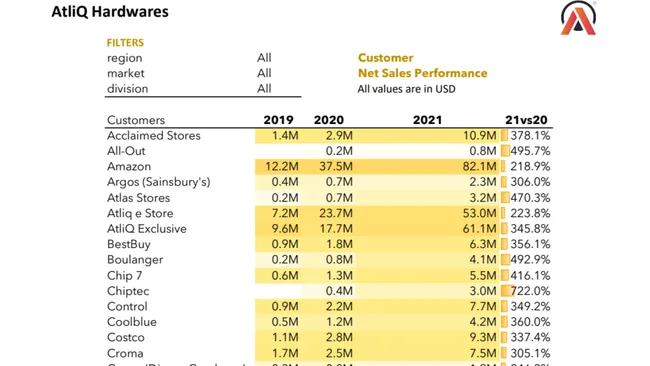This screenshot has width=650, height=366.
Task: Click the region filter label
Action: click(124, 58)
